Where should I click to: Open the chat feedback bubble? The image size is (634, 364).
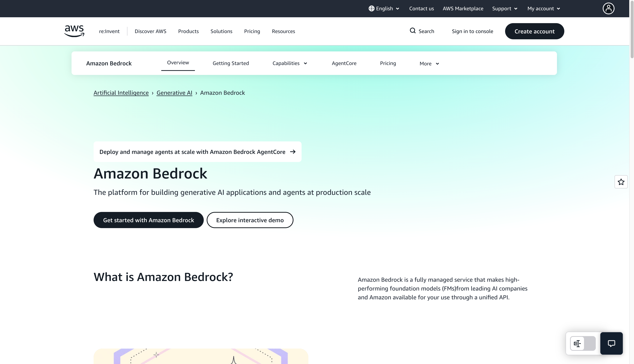(x=611, y=343)
